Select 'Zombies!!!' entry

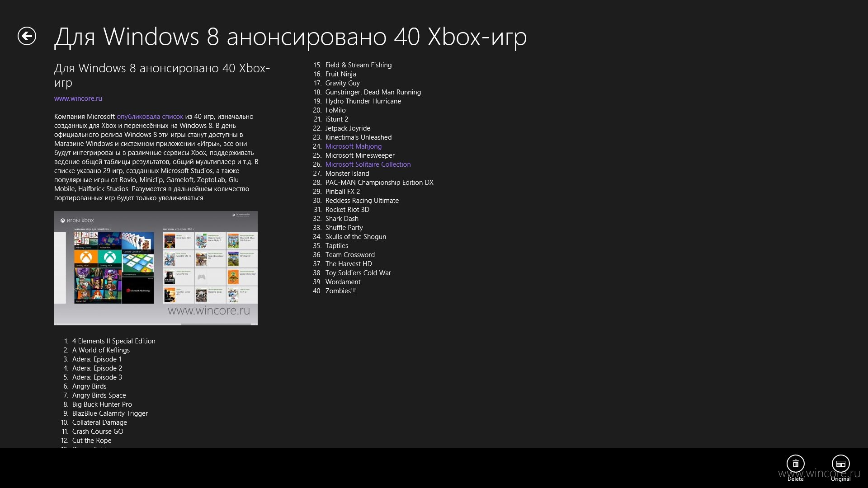tap(341, 291)
